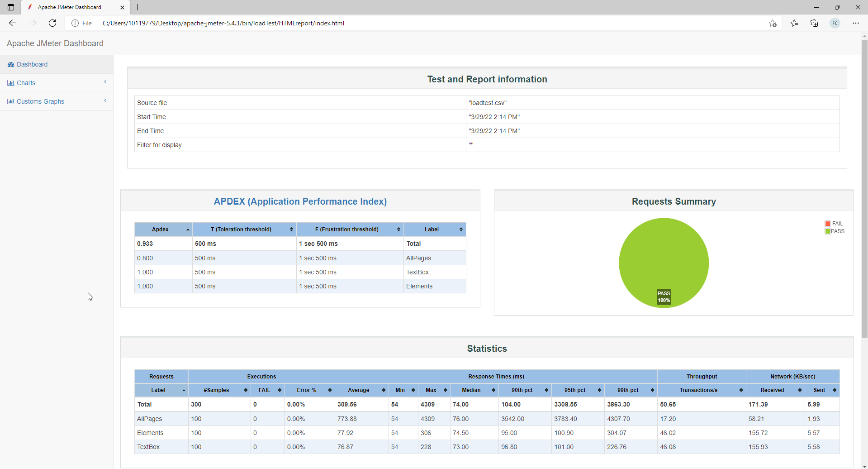Screen dimensions: 868x469
Task: Sort Statistics by Max column
Action: coord(434,390)
